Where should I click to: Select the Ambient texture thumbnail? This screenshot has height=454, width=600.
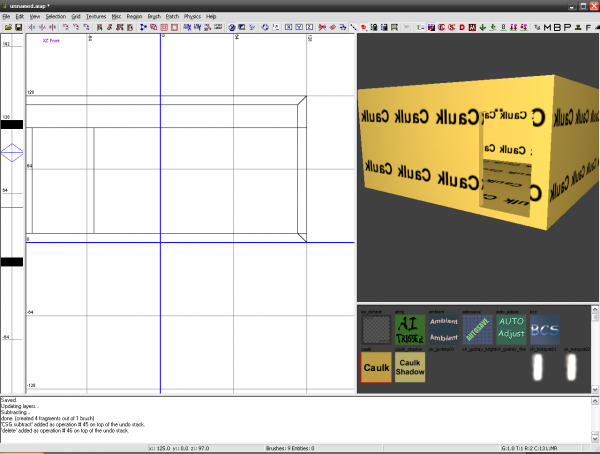[x=443, y=329]
